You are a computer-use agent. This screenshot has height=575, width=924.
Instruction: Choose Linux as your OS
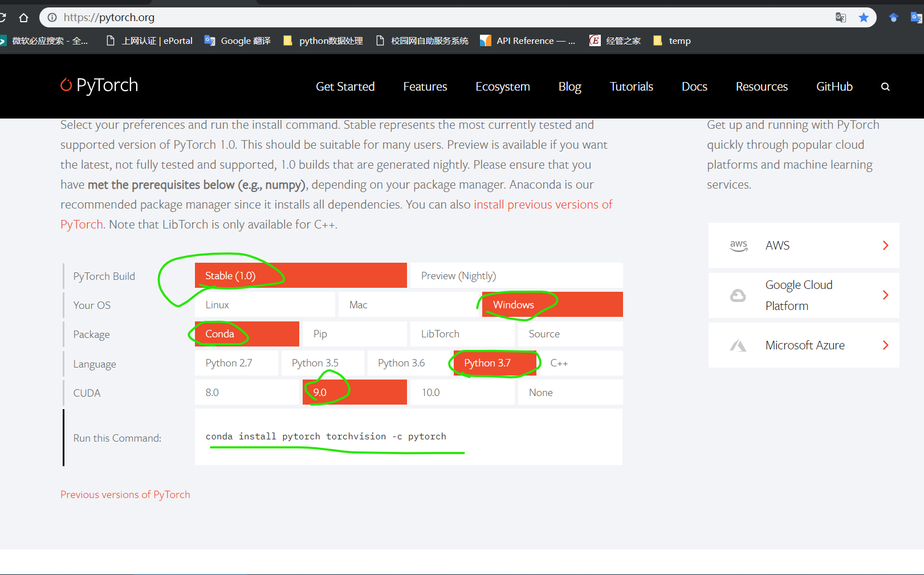coord(265,304)
